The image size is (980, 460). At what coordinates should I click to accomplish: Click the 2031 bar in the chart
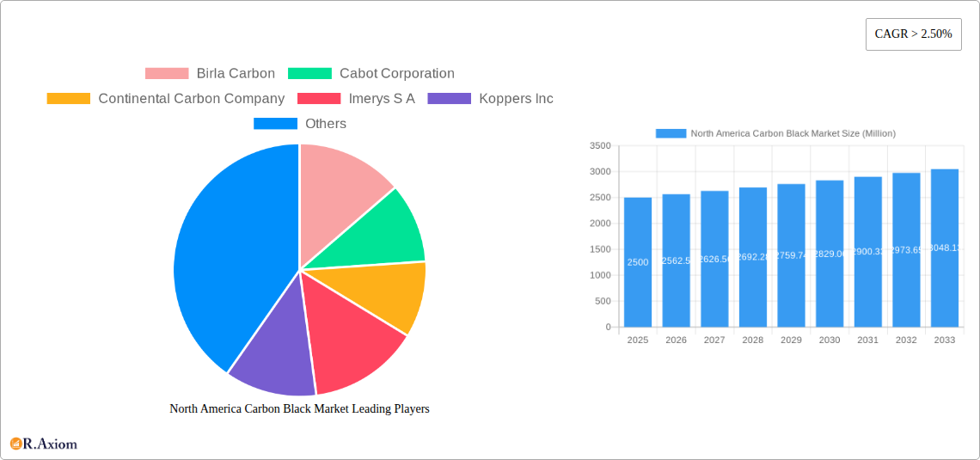[868, 252]
